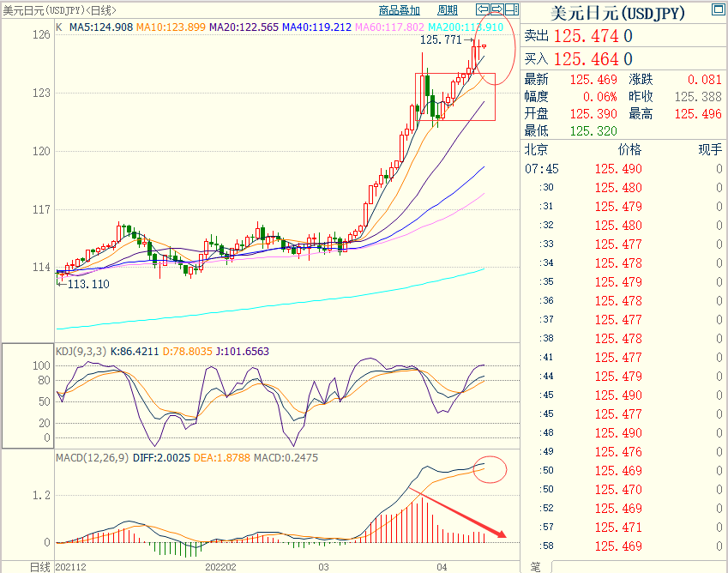Click the 最新 value 125.469
The image size is (728, 573).
click(x=593, y=80)
